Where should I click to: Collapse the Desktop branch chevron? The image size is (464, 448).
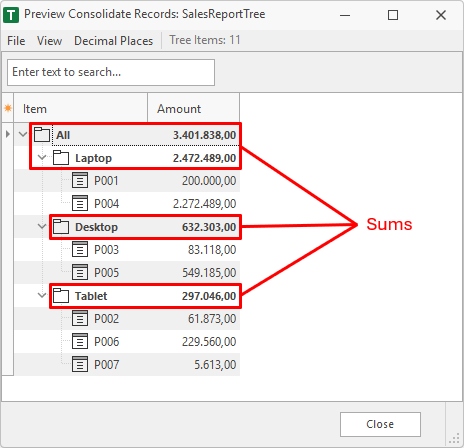point(42,226)
